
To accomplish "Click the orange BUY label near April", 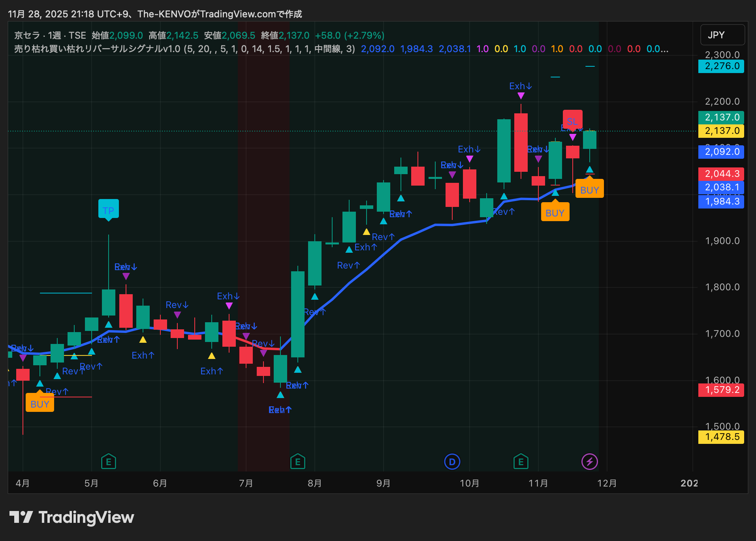I will 40,404.
